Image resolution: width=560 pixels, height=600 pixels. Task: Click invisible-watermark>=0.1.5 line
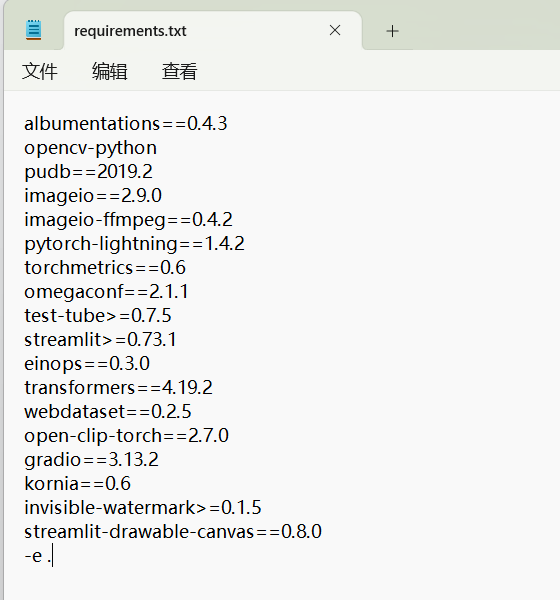(x=143, y=508)
